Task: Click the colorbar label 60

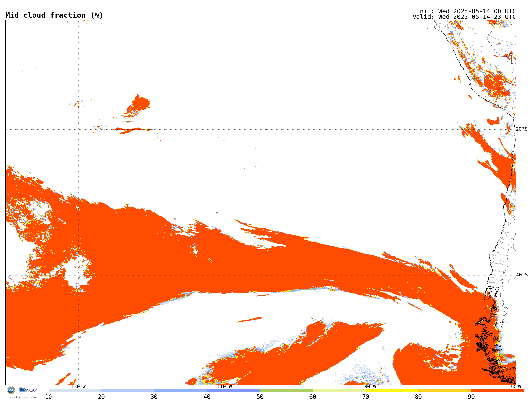Action: [313, 397]
